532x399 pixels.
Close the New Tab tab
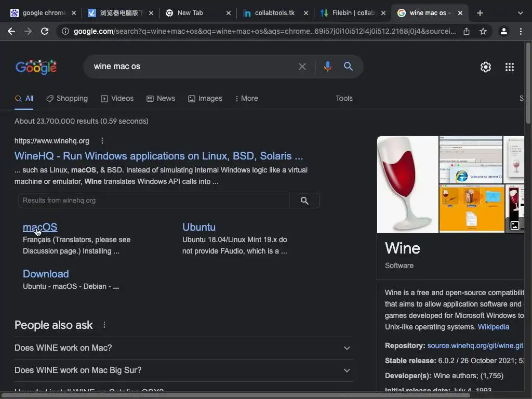tap(229, 13)
